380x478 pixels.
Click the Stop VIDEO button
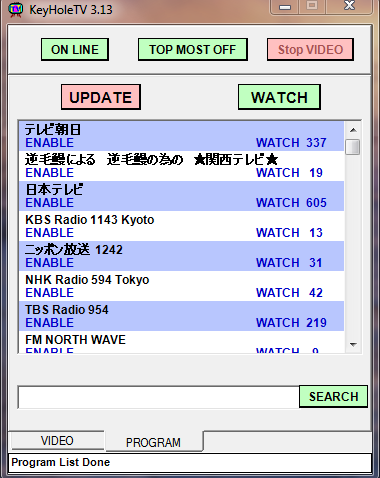click(x=310, y=50)
